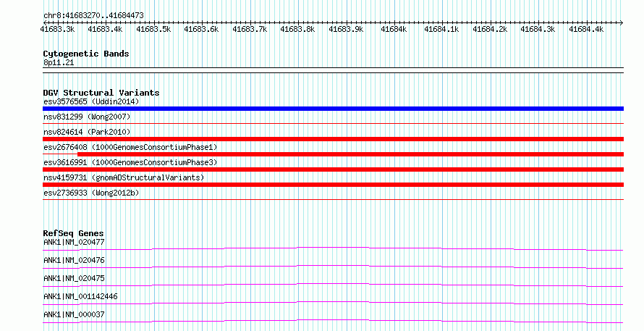
Task: Click the 41683.6k ruler tick label
Action: tap(201, 29)
